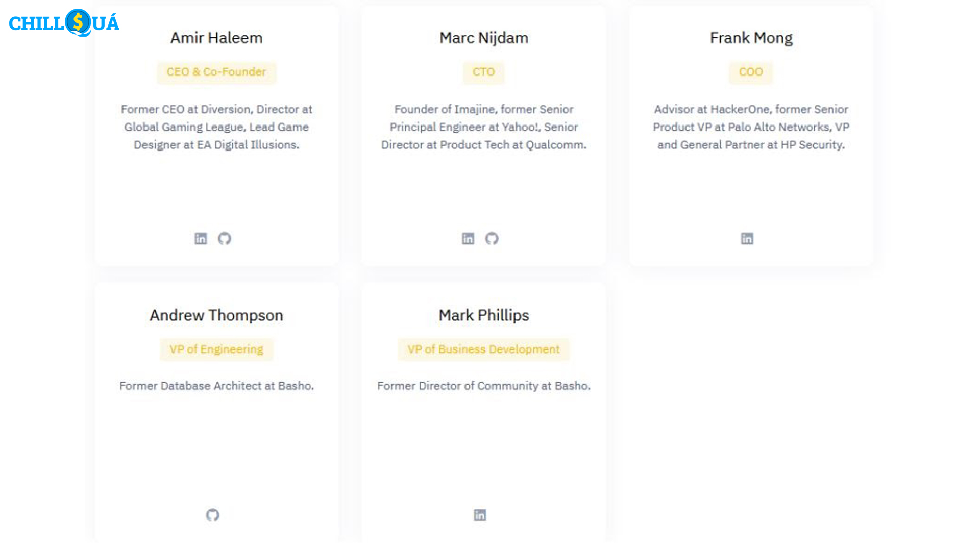This screenshot has width=980, height=551.
Task: Open Andrew Thompson's GitHub icon
Action: tap(213, 515)
